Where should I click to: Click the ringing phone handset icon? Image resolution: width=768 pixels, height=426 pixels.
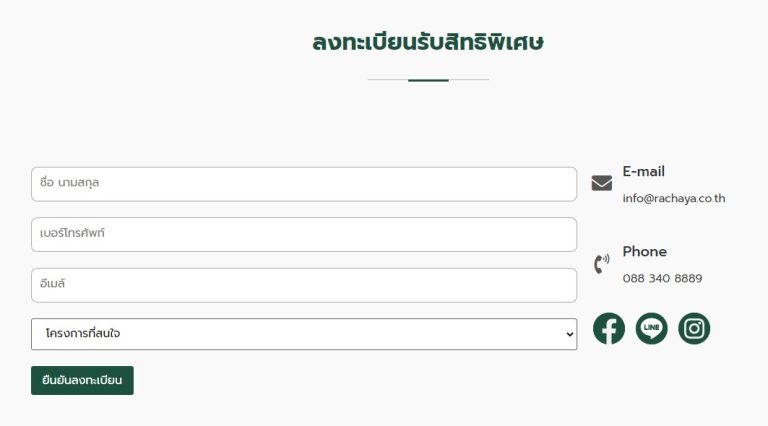click(x=601, y=263)
